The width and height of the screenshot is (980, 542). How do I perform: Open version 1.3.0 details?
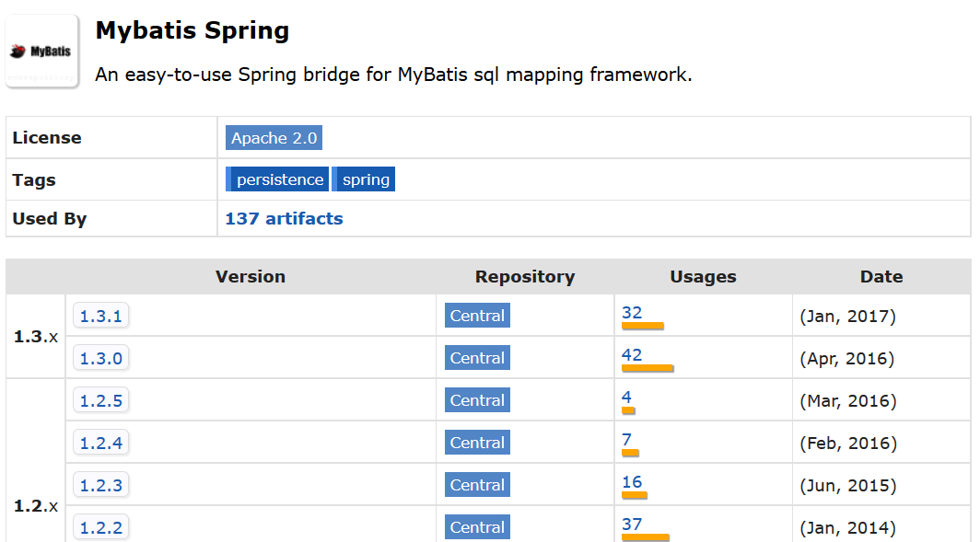(100, 357)
